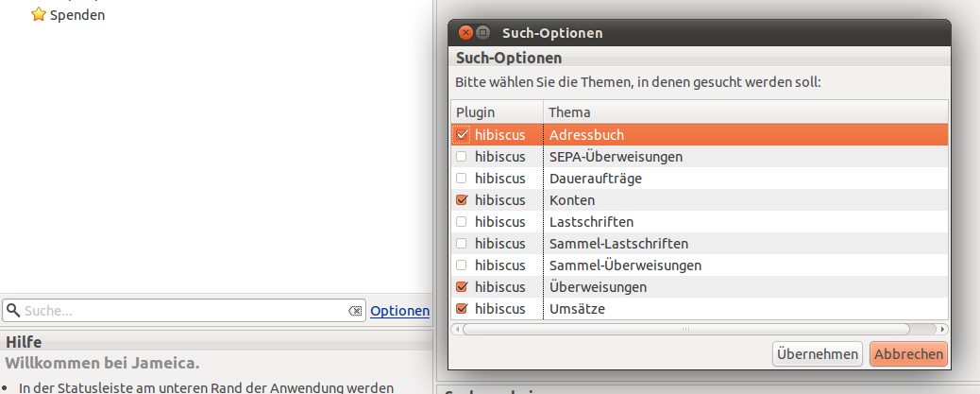Select the Lastschriften topic text
The image size is (980, 394).
[x=591, y=222]
